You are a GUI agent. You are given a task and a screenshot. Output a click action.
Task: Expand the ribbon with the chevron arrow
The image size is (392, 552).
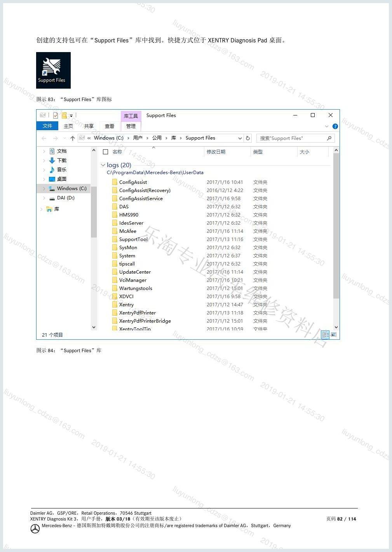pyautogui.click(x=326, y=126)
